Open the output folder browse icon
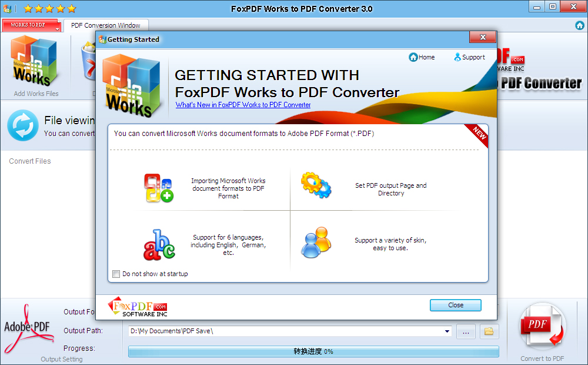The width and height of the screenshot is (588, 365). pyautogui.click(x=489, y=331)
